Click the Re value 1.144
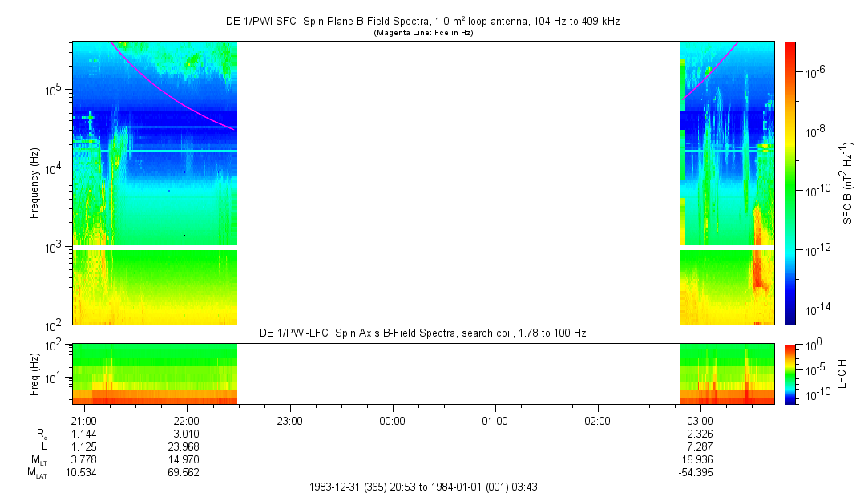 [x=84, y=434]
